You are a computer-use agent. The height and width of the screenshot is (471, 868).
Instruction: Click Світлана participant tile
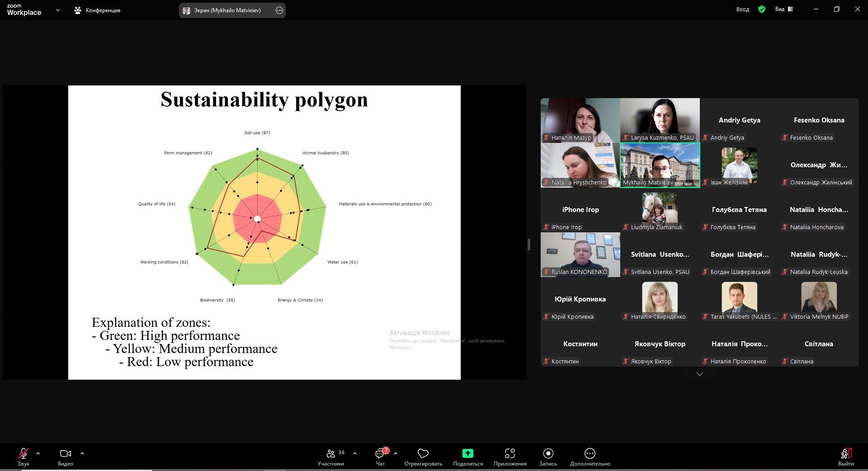[819, 344]
